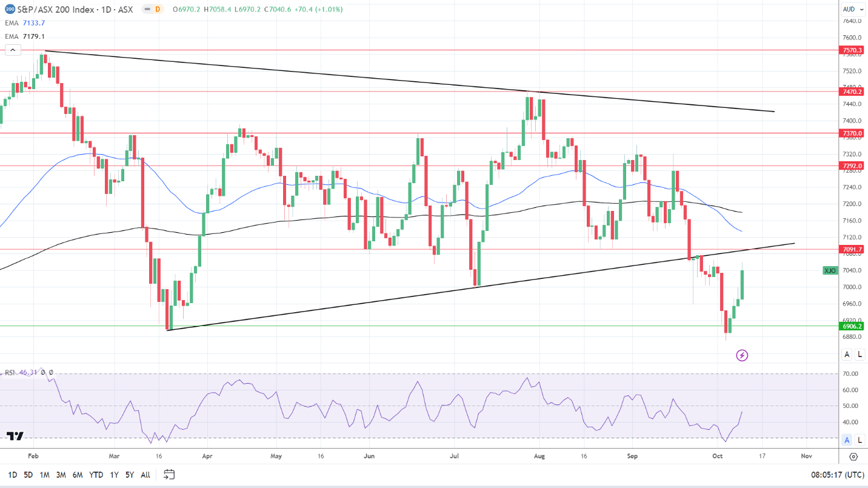Click the H7058.4 high value
Screen dimensions: 868x488
216,9
